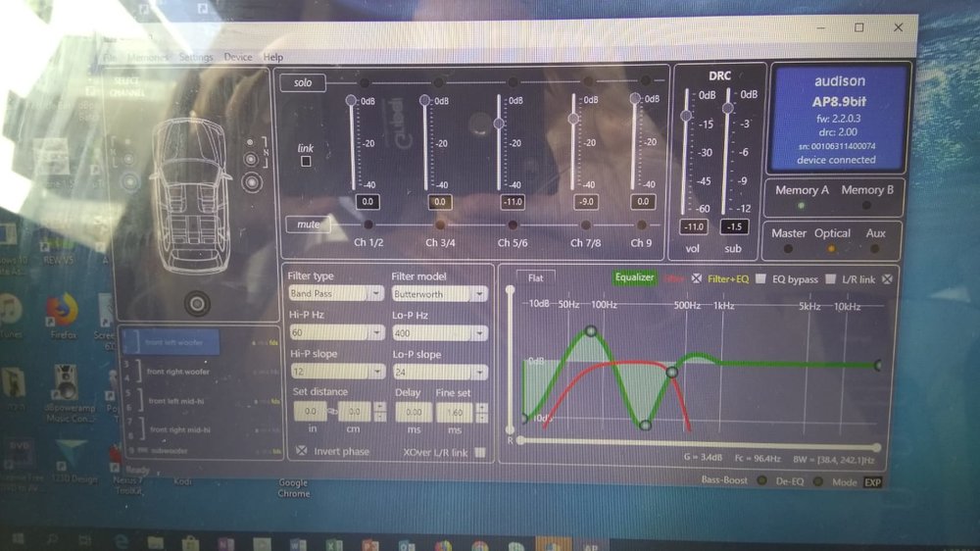Click the solo button

click(303, 82)
